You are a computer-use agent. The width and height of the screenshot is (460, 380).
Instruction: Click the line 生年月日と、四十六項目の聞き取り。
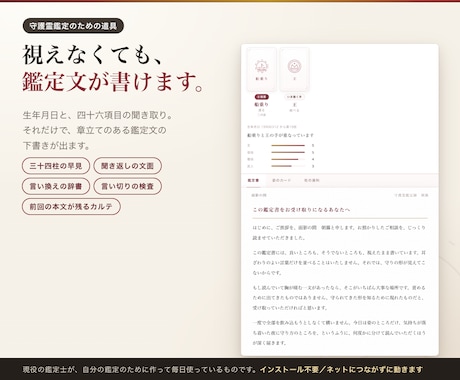tap(98, 115)
